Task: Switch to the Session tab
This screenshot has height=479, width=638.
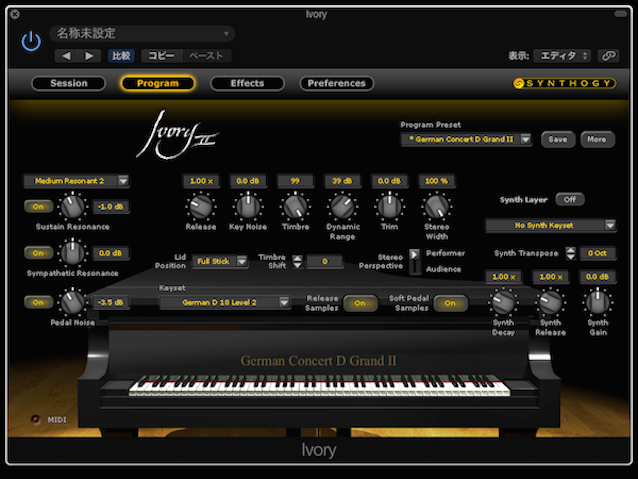Action: (x=69, y=83)
